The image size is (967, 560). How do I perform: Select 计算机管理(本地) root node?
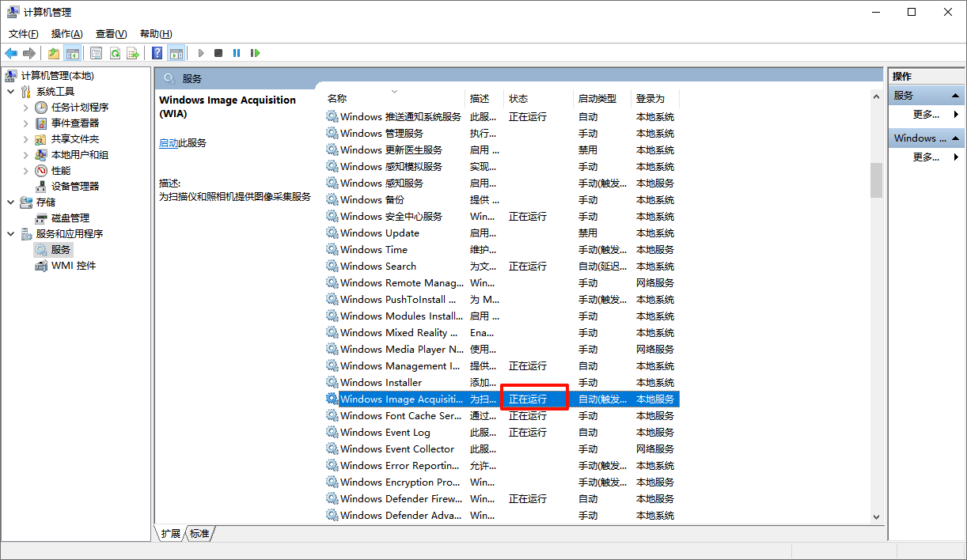57,76
